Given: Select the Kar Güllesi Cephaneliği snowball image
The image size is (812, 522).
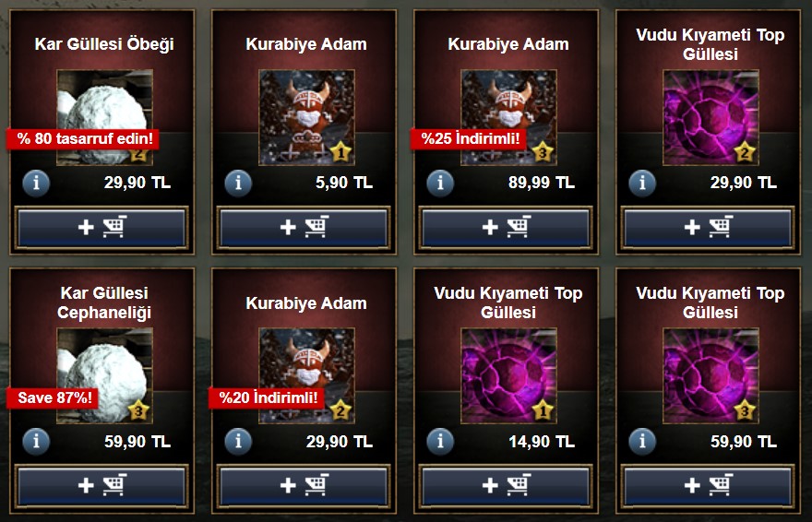Looking at the screenshot, I should coord(104,375).
